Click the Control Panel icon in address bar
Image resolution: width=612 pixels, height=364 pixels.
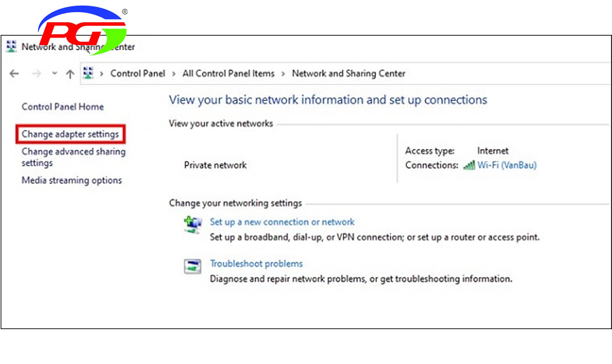[88, 74]
